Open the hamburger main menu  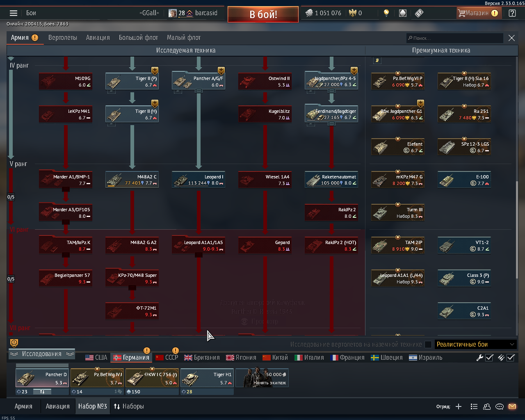[x=14, y=13]
